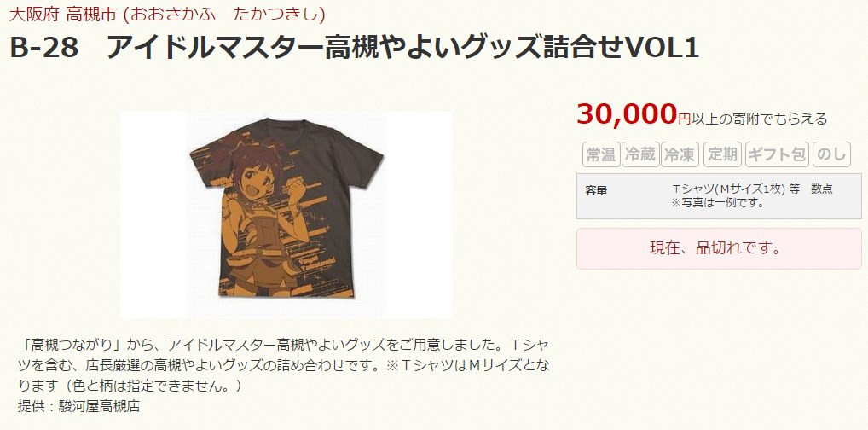Open the 大阪府 prefecture link
Image resolution: width=868 pixels, height=430 pixels.
coord(34,14)
